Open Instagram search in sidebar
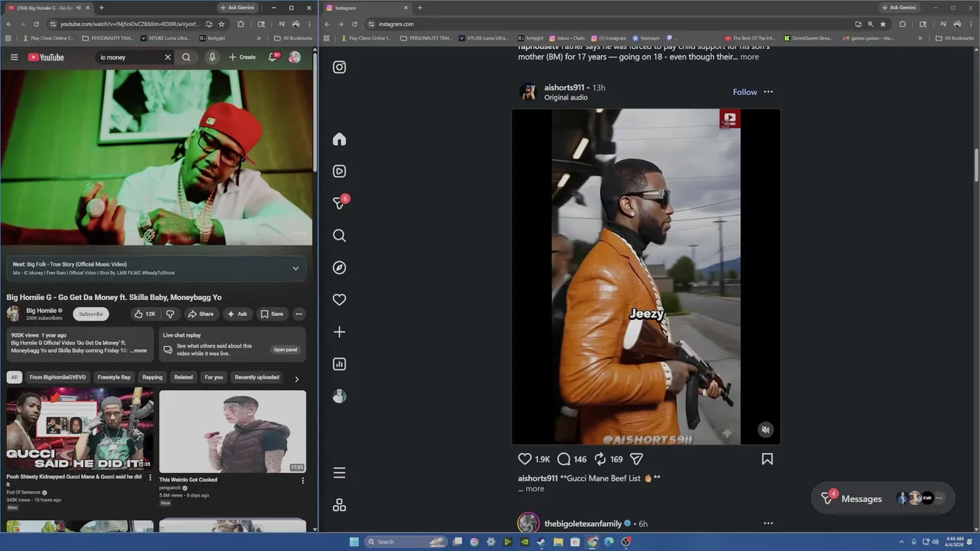 pyautogui.click(x=339, y=236)
